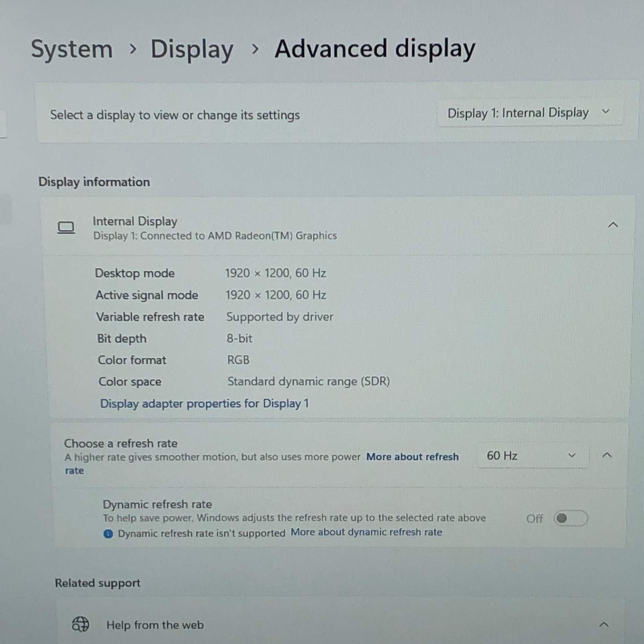Image resolution: width=644 pixels, height=644 pixels.
Task: Select the Desktop mode value 1920 × 1200, 60 Hz
Action: click(x=275, y=273)
